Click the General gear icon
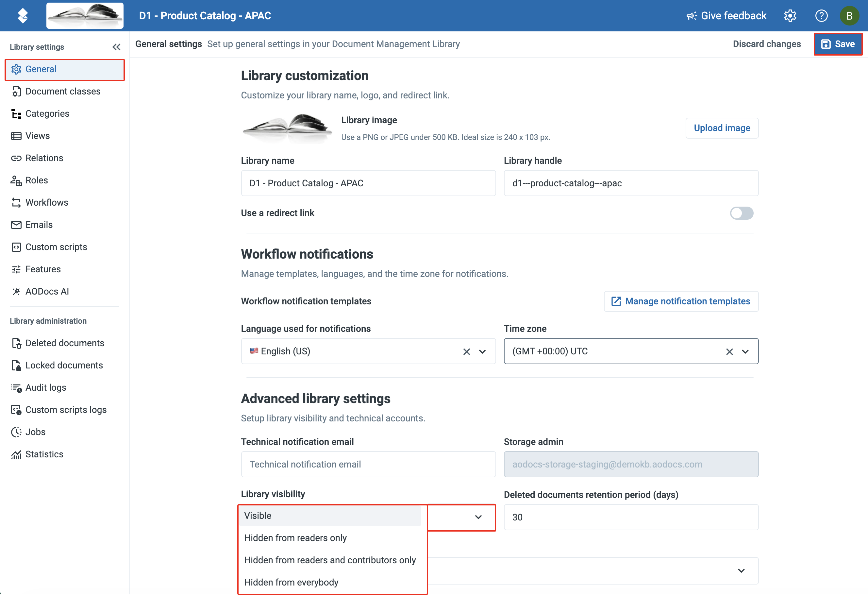868x595 pixels. tap(16, 70)
